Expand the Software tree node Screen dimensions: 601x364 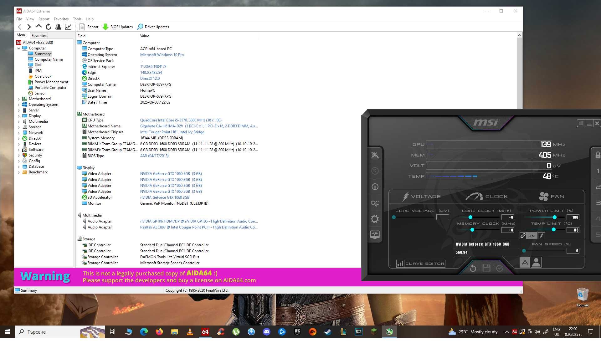(18, 150)
